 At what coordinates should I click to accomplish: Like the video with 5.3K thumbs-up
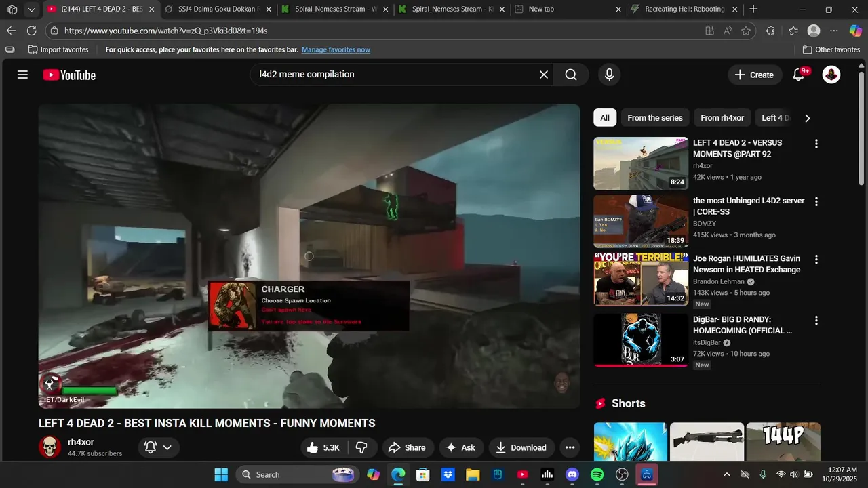point(324,447)
